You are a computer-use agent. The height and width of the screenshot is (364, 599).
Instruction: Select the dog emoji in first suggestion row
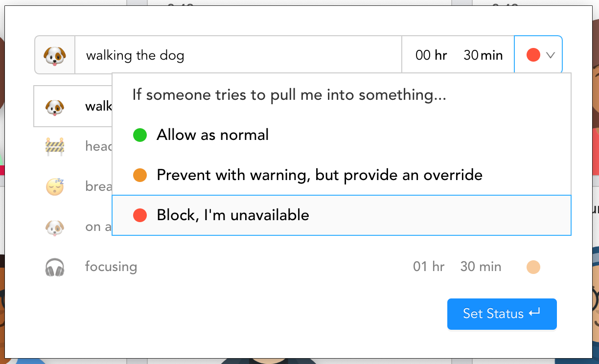pos(54,106)
